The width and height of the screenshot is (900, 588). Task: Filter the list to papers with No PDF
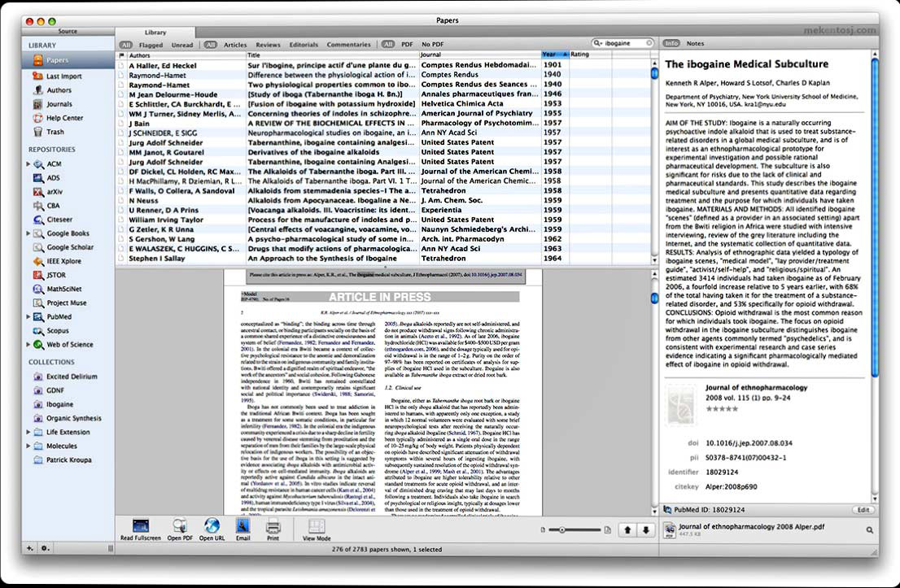pyautogui.click(x=432, y=45)
